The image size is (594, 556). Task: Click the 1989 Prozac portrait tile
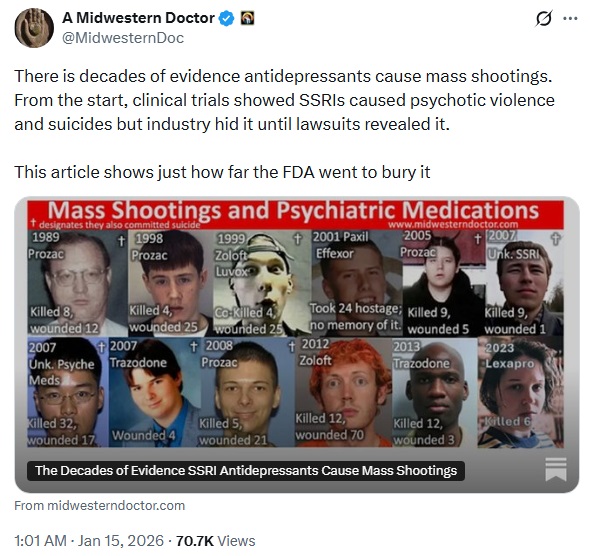(77, 283)
